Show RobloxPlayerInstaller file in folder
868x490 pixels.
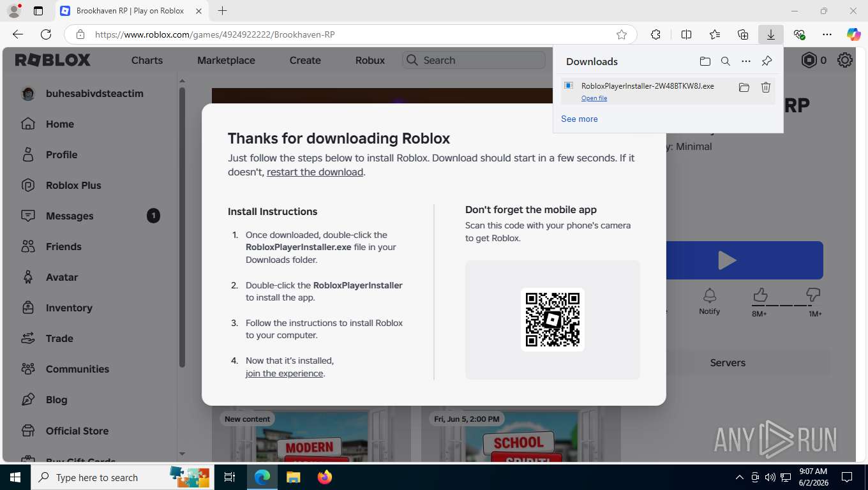pos(744,87)
